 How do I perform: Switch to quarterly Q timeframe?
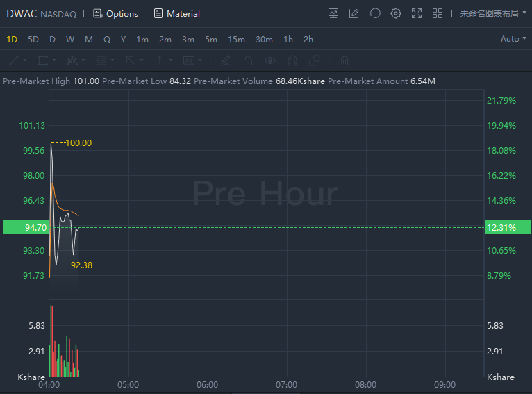(x=107, y=40)
